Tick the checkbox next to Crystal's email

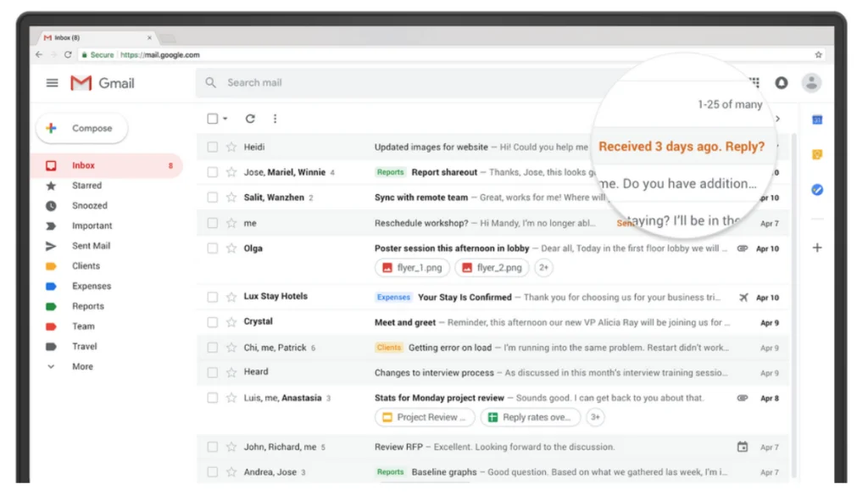(x=213, y=322)
